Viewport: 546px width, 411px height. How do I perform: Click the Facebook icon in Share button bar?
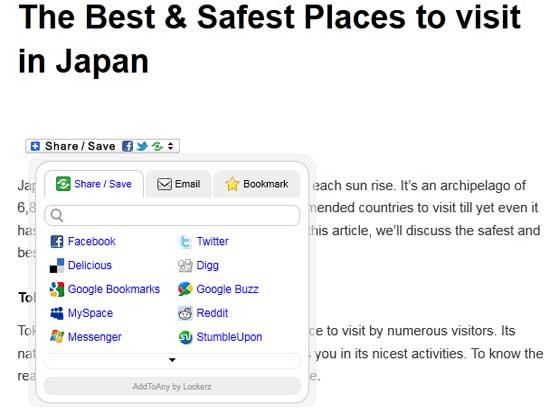(x=127, y=146)
